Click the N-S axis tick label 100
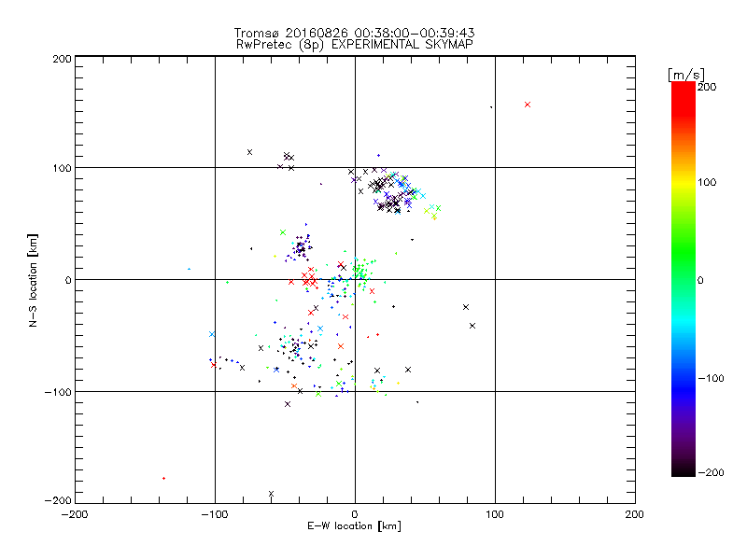747x560 pixels. (63, 168)
